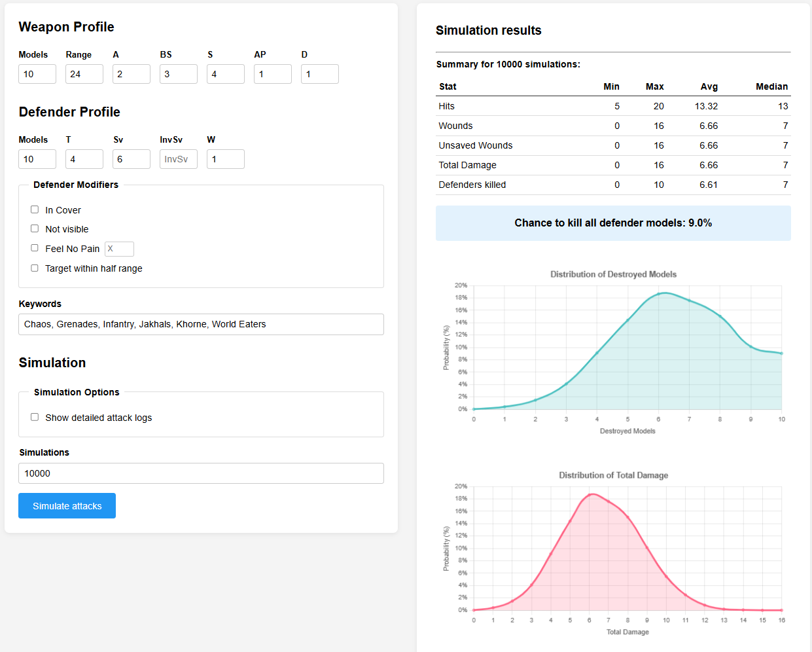The width and height of the screenshot is (812, 652).
Task: Focus the defender Sv input field
Action: [x=132, y=159]
